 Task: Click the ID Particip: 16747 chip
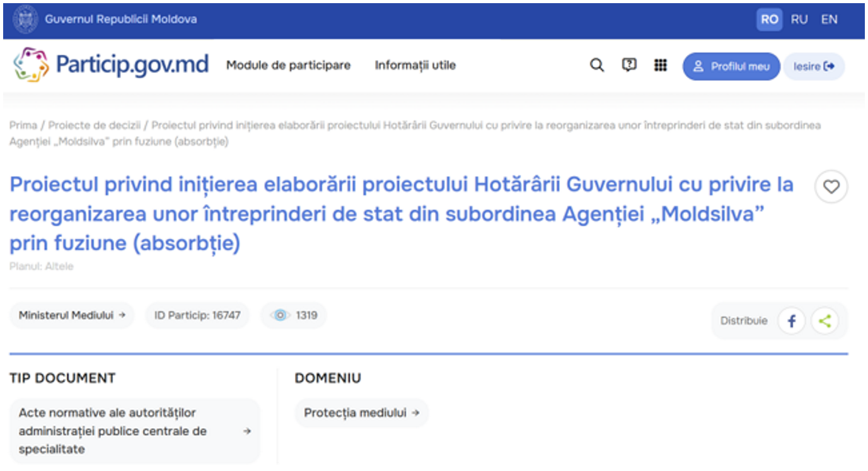click(x=197, y=315)
